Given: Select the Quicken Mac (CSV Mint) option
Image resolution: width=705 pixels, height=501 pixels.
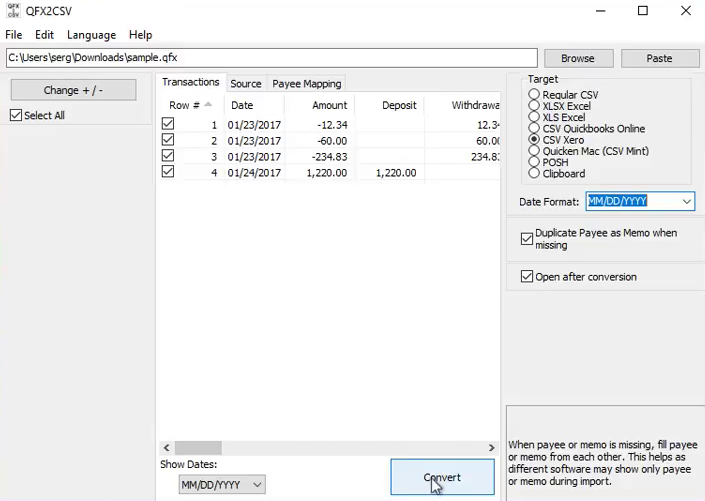Looking at the screenshot, I should (x=534, y=151).
